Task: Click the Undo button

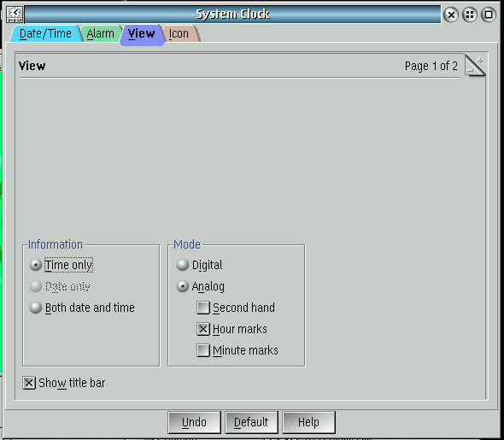Action: pyautogui.click(x=194, y=422)
